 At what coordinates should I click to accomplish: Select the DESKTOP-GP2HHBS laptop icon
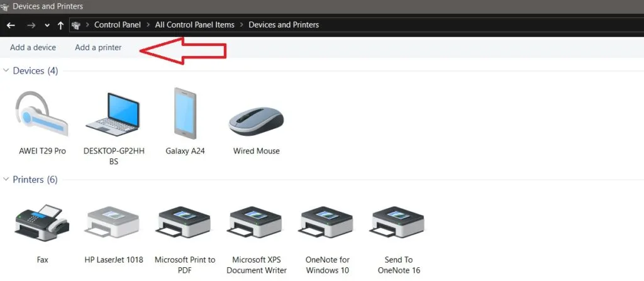[x=113, y=114]
